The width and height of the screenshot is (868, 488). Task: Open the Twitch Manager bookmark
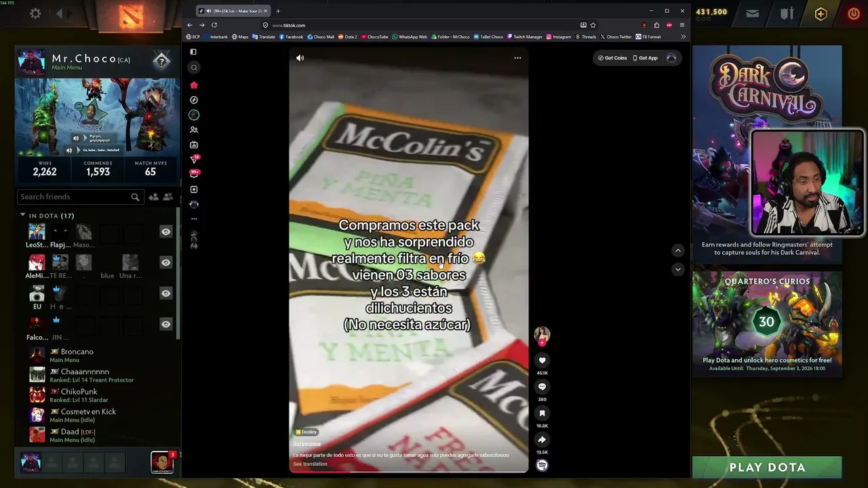(525, 37)
